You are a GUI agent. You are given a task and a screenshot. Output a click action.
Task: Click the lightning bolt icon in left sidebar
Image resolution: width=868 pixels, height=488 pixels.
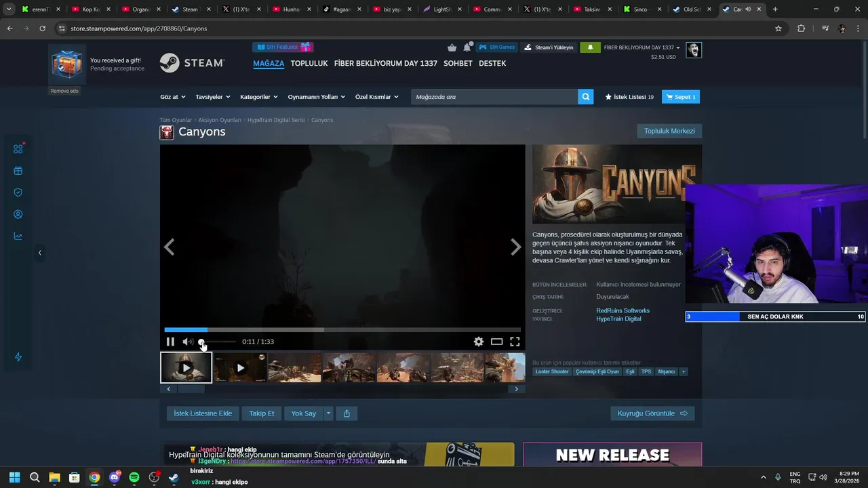tap(18, 357)
